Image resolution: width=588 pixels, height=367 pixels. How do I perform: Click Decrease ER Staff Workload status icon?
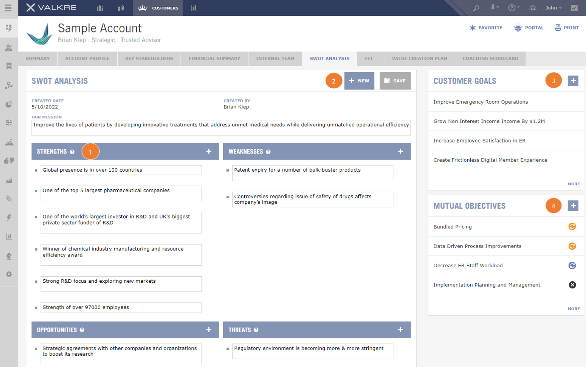(572, 266)
